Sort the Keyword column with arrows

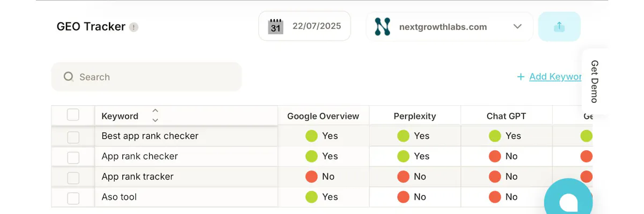tap(155, 116)
